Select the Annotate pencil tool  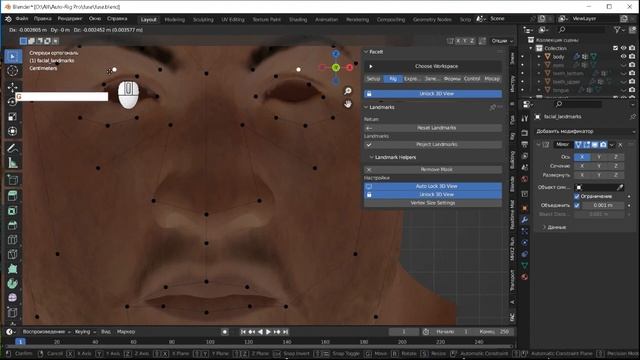(x=13, y=148)
